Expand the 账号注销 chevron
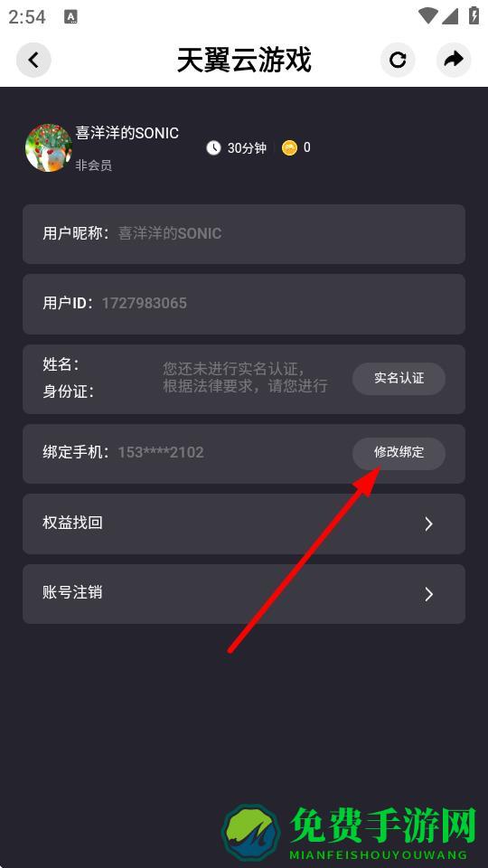488x868 pixels. (x=428, y=594)
